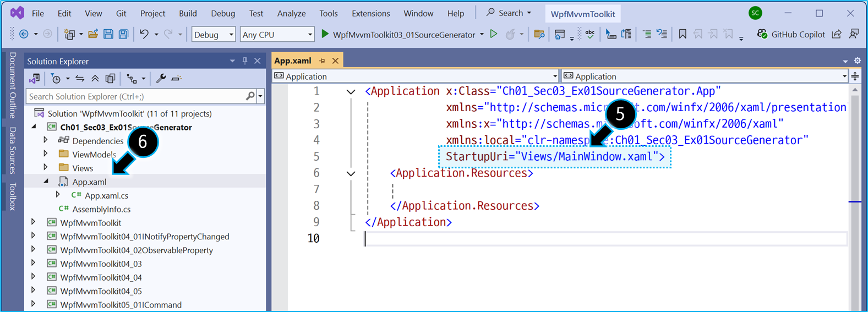Click Sync with Active Document icon
This screenshot has height=312, width=868.
(x=80, y=79)
